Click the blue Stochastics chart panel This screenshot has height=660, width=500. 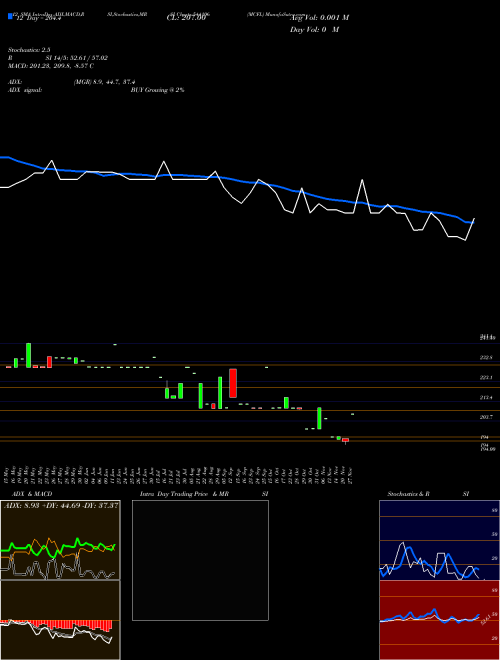point(439,540)
